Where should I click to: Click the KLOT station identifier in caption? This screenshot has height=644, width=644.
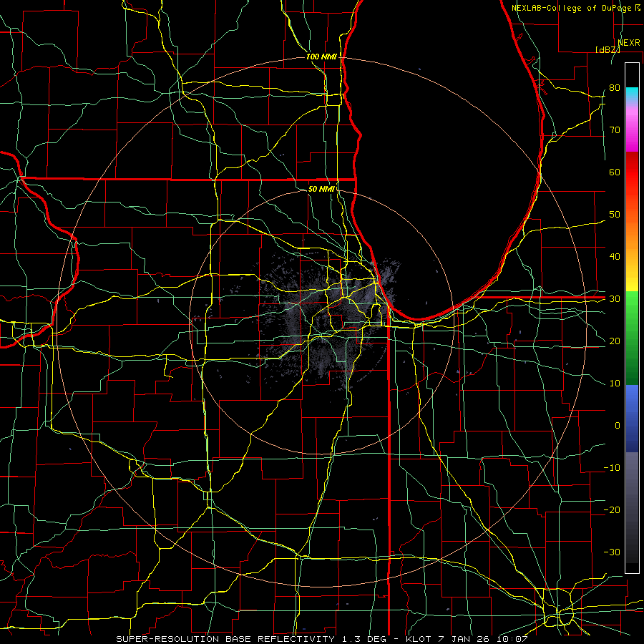point(417,639)
